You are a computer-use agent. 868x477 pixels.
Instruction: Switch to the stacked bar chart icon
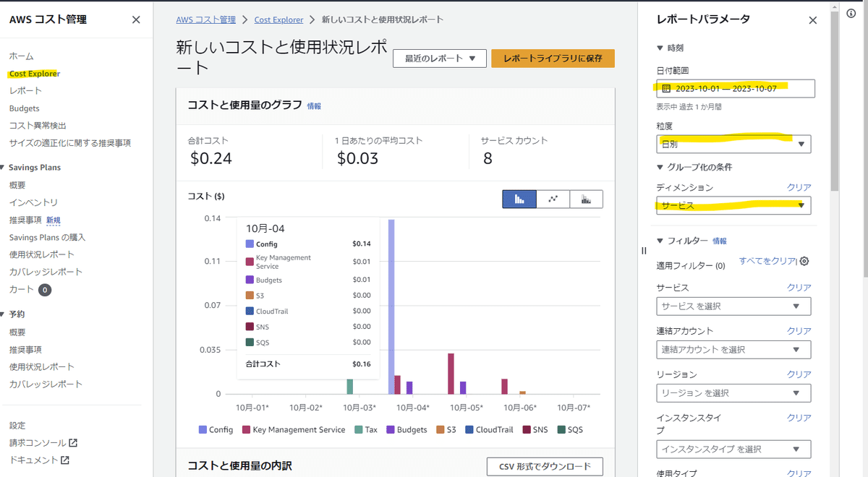point(587,199)
